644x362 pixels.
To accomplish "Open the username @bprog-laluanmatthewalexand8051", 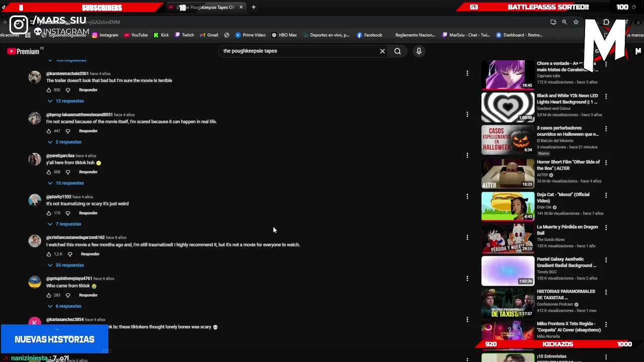I will click(79, 115).
